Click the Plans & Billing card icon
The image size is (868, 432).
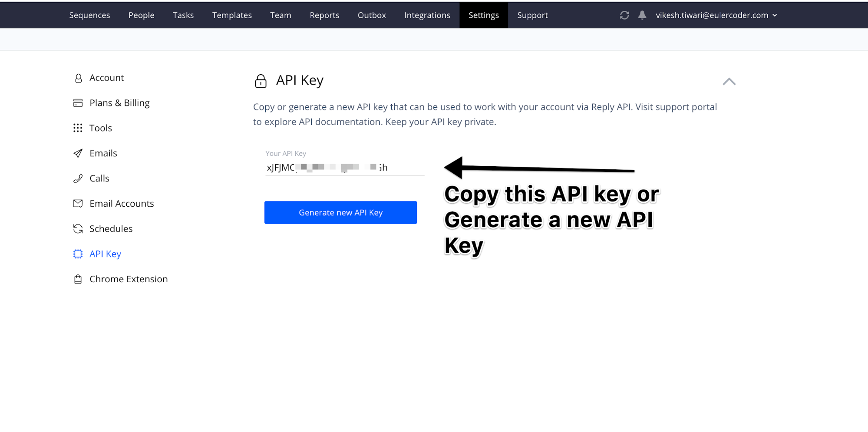78,103
